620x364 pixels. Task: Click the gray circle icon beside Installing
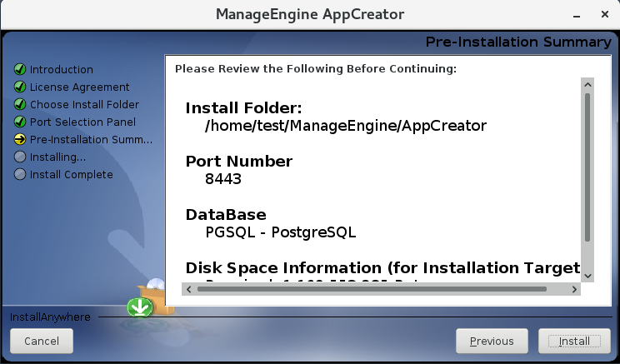[x=20, y=157]
